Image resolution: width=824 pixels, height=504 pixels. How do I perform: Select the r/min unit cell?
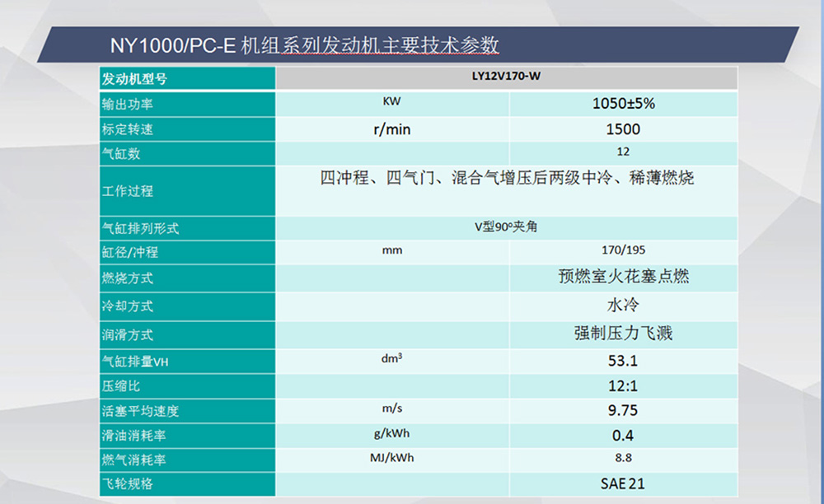point(392,129)
